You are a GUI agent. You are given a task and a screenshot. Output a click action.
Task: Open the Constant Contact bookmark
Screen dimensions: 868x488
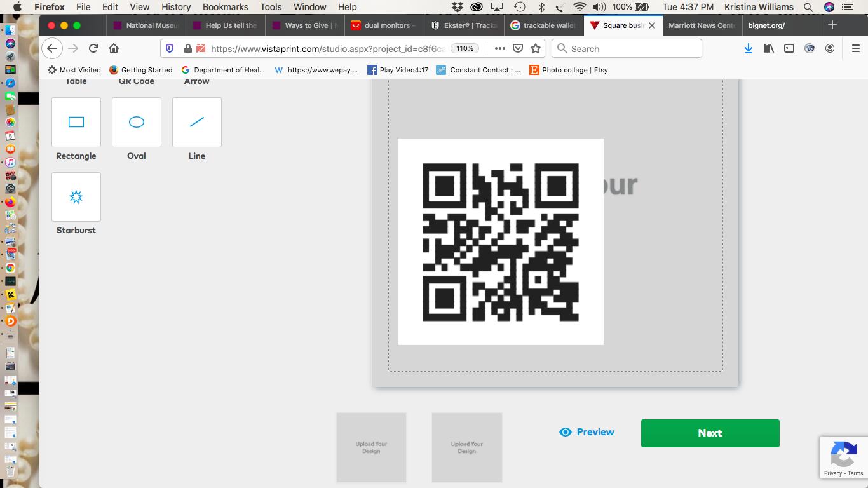(x=478, y=70)
